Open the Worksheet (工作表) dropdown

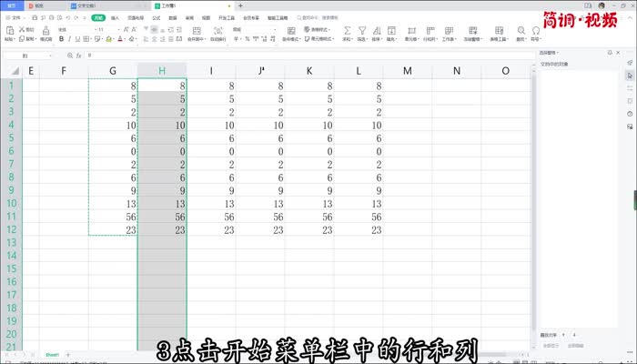point(449,39)
